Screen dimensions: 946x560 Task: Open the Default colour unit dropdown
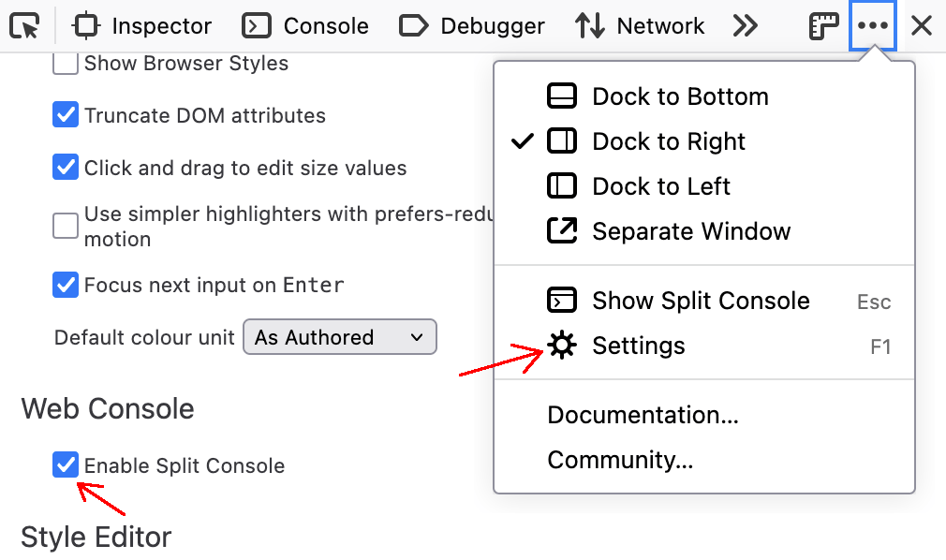pyautogui.click(x=339, y=337)
